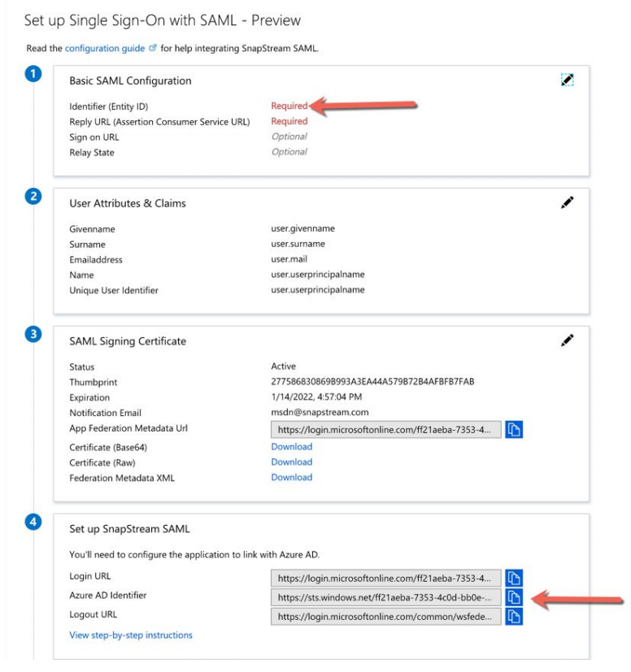Click the User Attributes & Claims heading

point(128,203)
